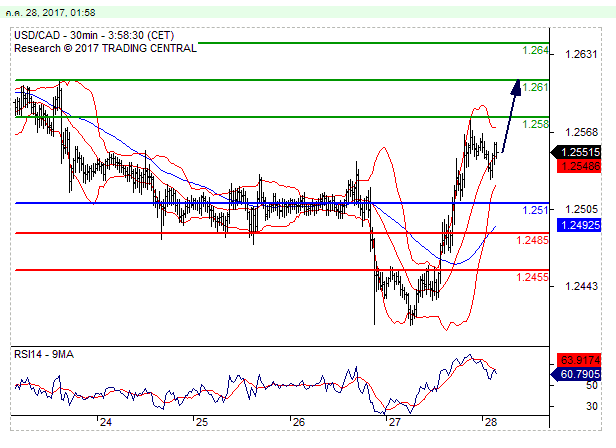Click the black 1.25515 current price tag
The height and width of the screenshot is (448, 616).
576,152
